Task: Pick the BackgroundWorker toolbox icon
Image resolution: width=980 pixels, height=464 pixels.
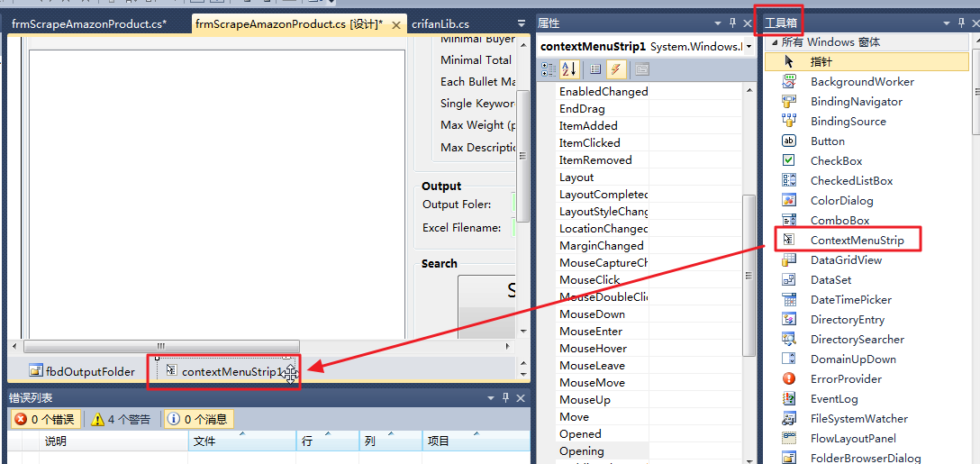Action: click(789, 81)
